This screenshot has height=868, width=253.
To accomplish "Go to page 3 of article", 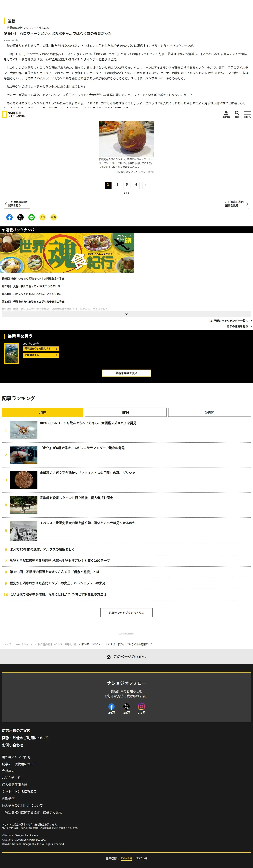I will tap(127, 185).
